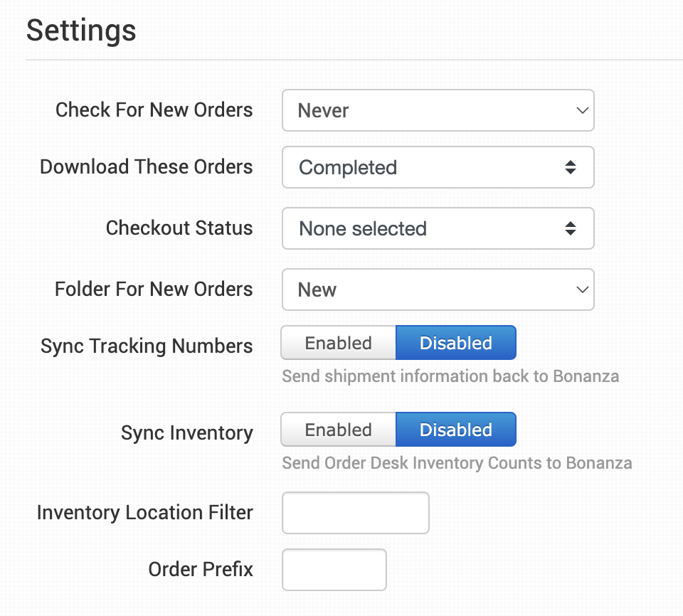Viewport: 683px width, 616px height.
Task: Click the up-down arrows beside Completed
Action: coord(570,167)
